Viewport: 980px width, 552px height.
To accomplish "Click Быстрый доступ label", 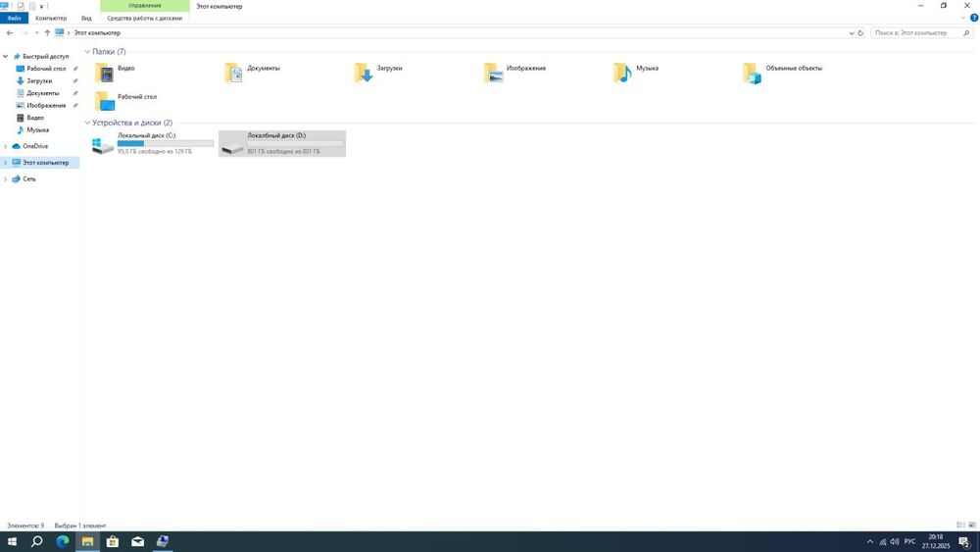I will (46, 56).
